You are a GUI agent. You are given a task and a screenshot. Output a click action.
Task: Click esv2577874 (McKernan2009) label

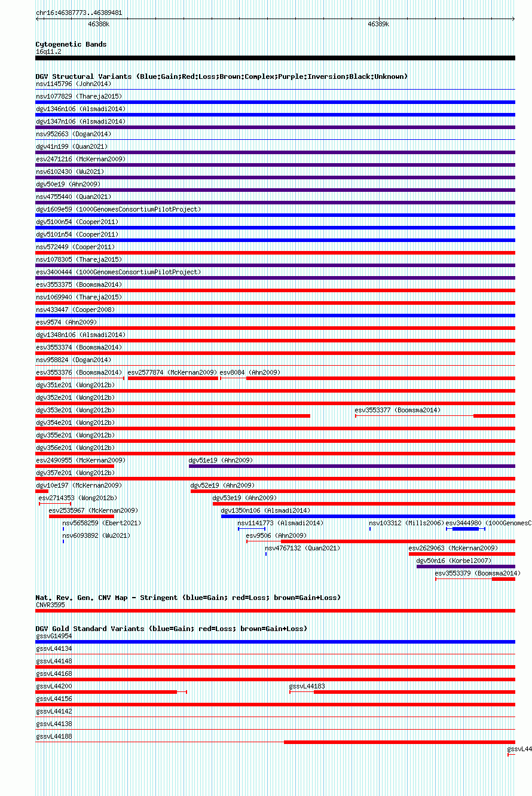(x=172, y=372)
